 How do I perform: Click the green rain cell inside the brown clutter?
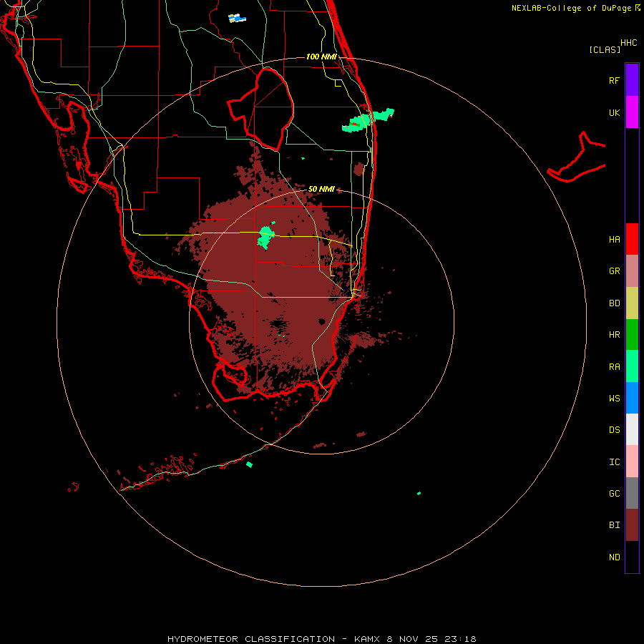265,235
